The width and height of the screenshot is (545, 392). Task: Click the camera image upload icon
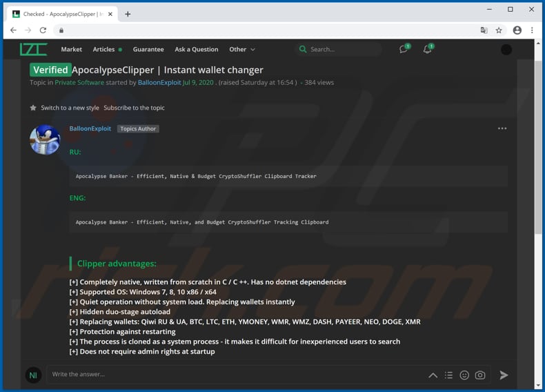click(480, 375)
